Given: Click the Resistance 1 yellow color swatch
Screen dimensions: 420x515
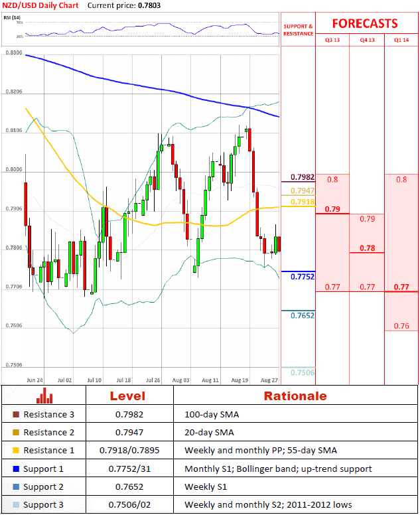Looking at the screenshot, I should click(16, 451).
